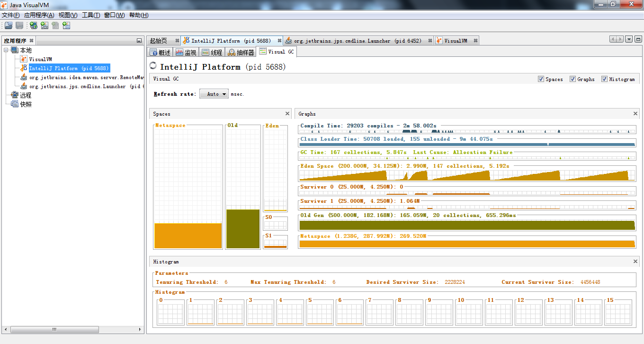Click the Eden Space usage graph
This screenshot has height=344, width=644.
(x=467, y=175)
